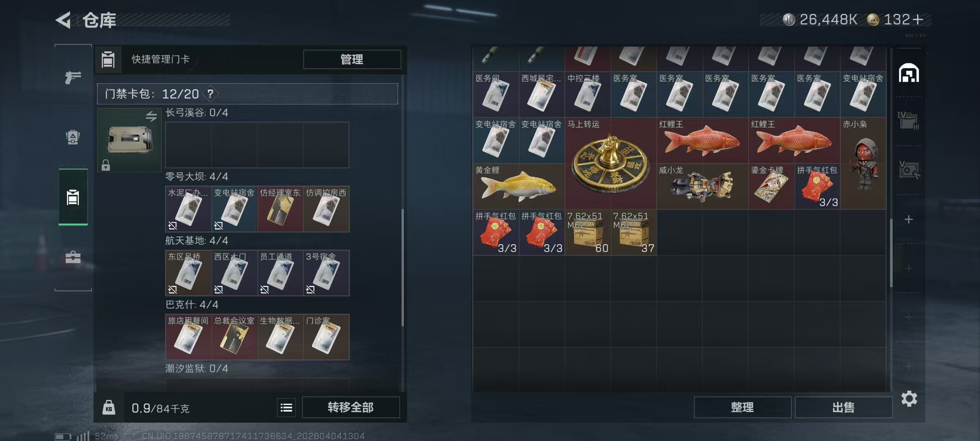Select the 马上转运 golden horse item
Screen dimensions: 980x441
610,163
